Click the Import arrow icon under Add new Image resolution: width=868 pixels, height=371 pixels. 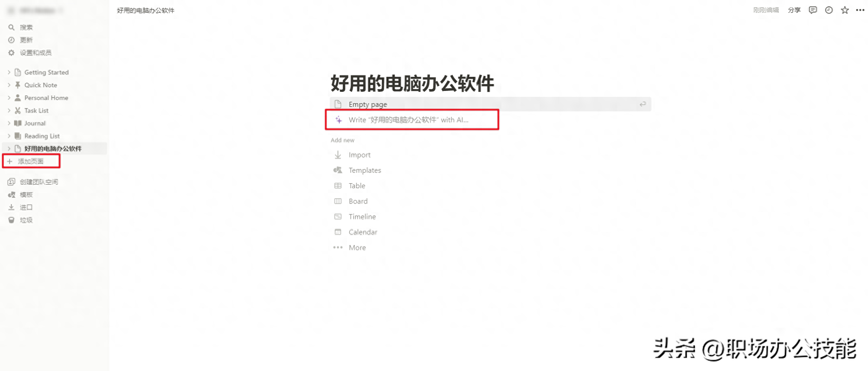[338, 155]
